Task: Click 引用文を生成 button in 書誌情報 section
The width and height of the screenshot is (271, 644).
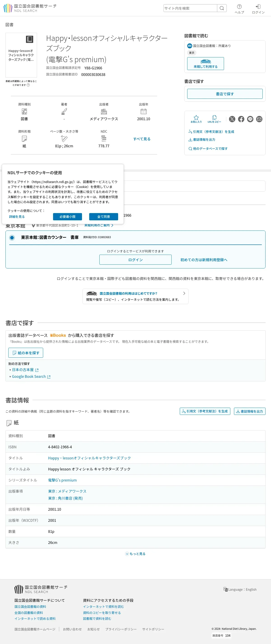Action: (x=205, y=411)
